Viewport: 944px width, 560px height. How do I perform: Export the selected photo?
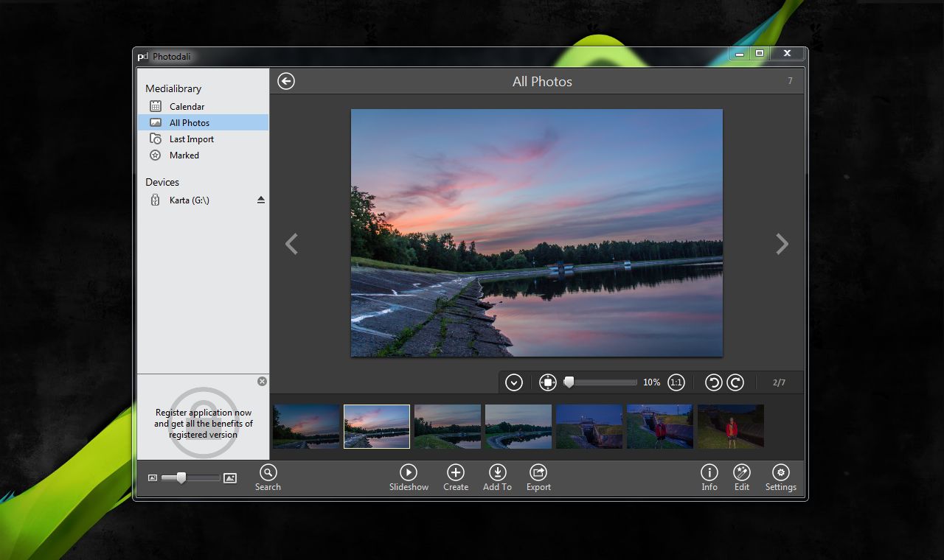click(x=538, y=477)
